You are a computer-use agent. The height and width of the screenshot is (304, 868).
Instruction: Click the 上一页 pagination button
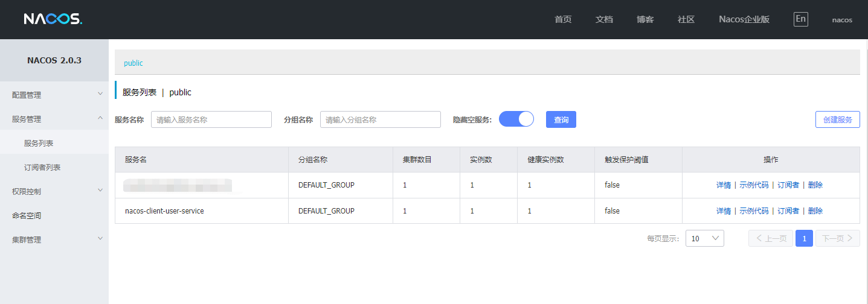(771, 238)
